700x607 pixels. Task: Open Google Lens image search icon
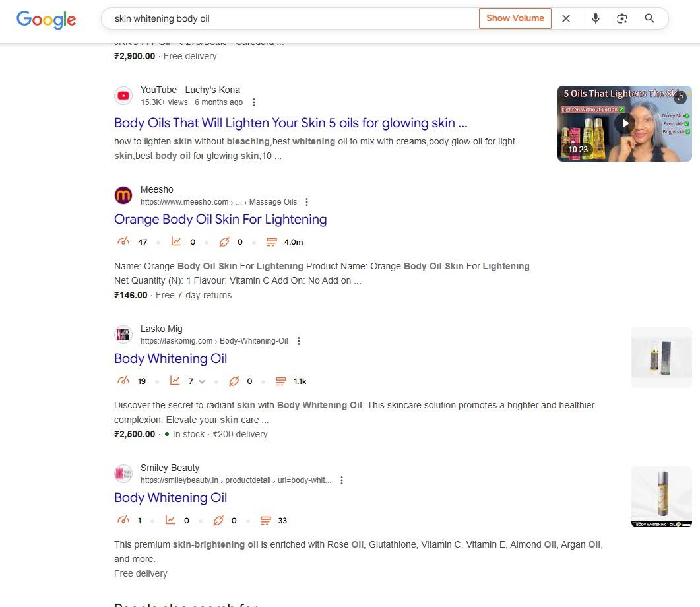(622, 18)
